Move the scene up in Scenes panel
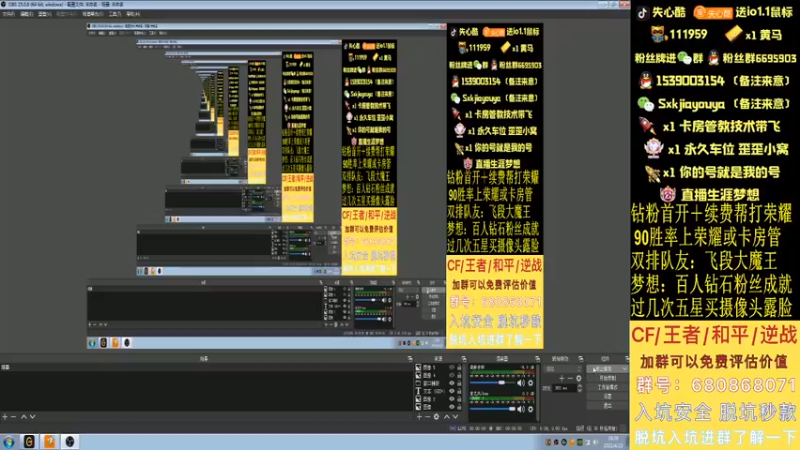Viewport: 800px width, 450px height. pos(23,417)
